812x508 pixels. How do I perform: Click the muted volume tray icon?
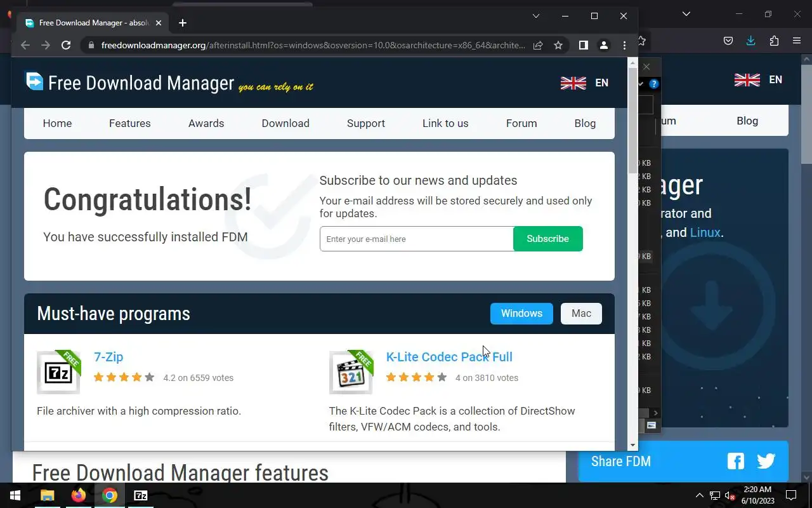(730, 495)
